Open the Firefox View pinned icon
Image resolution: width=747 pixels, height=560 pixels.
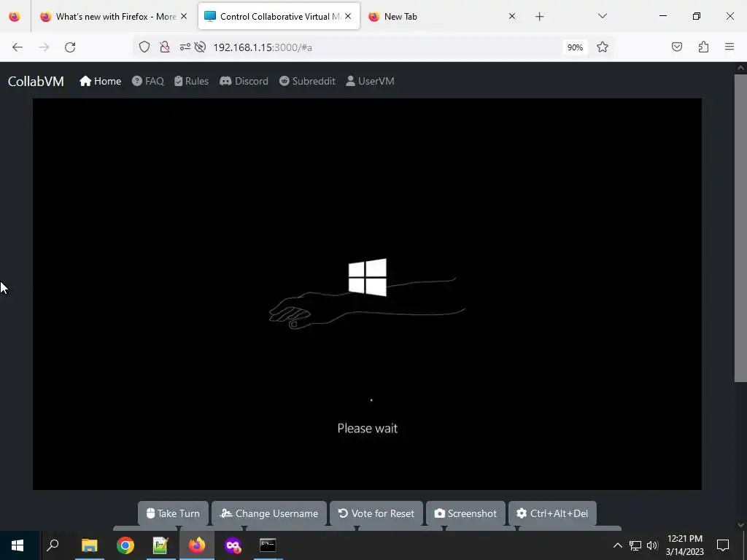15,16
